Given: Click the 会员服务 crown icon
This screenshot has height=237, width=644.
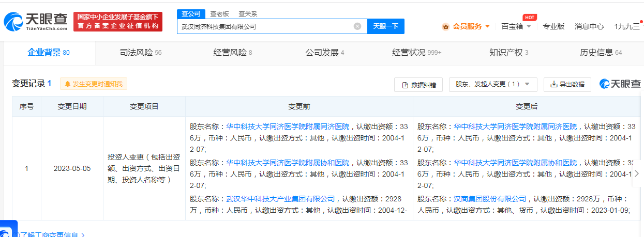Looking at the screenshot, I should point(445,26).
